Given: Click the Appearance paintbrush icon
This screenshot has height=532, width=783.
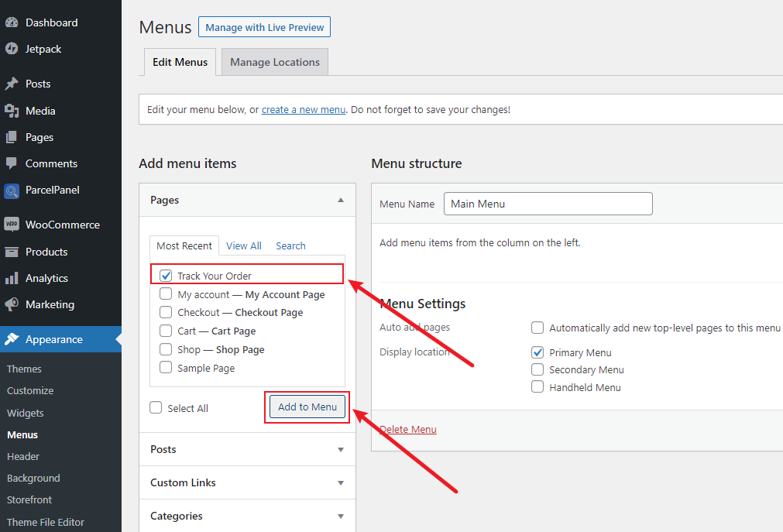Looking at the screenshot, I should [12, 339].
